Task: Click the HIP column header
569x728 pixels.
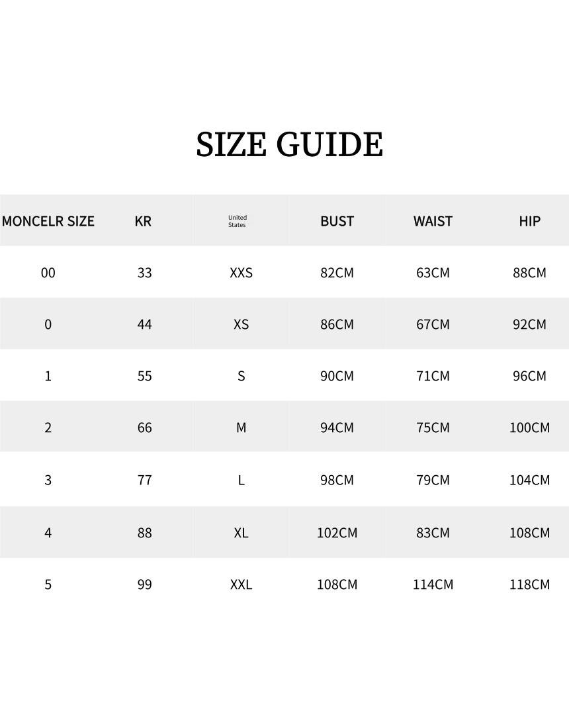Action: pos(529,221)
